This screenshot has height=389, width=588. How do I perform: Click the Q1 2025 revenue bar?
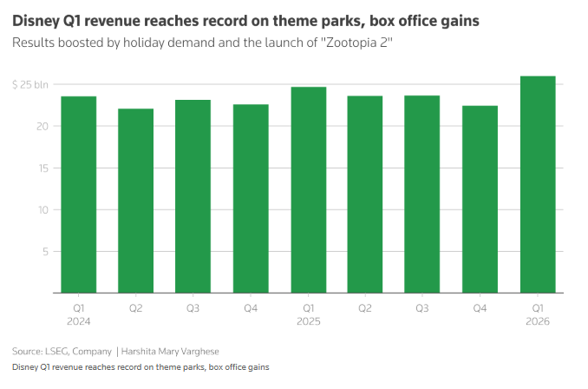point(309,190)
